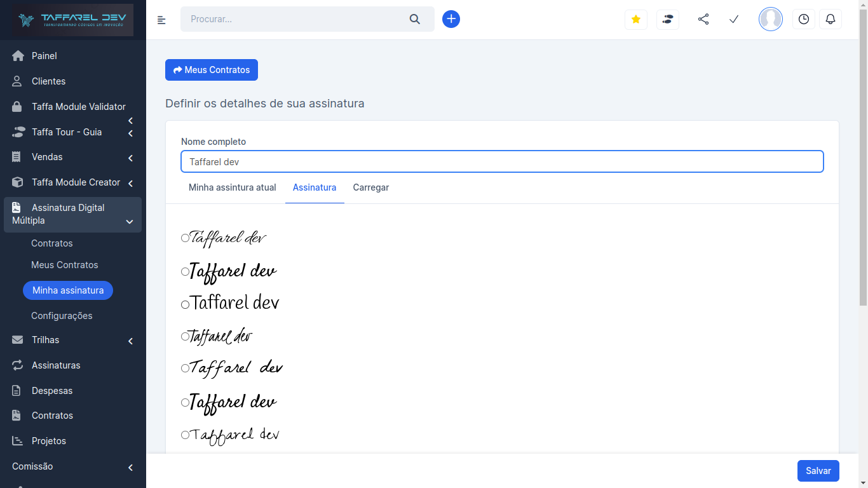This screenshot has width=868, height=488.
Task: Open Meus Contratos via the blue button
Action: [x=211, y=70]
